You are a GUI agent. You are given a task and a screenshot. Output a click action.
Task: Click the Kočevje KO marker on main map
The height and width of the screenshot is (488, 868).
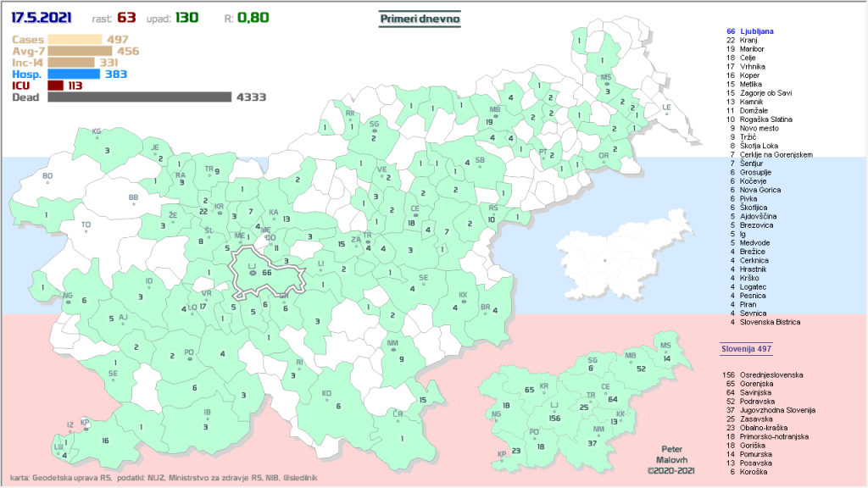click(x=326, y=394)
